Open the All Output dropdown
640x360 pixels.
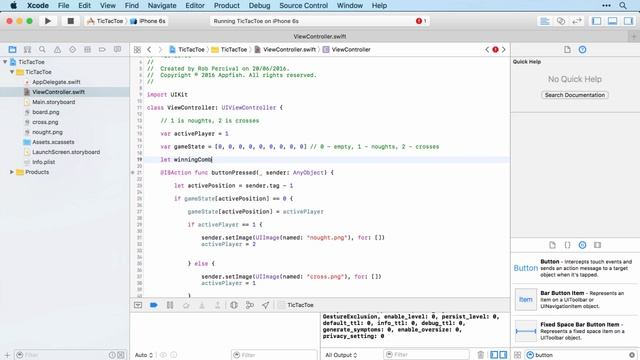pos(341,355)
